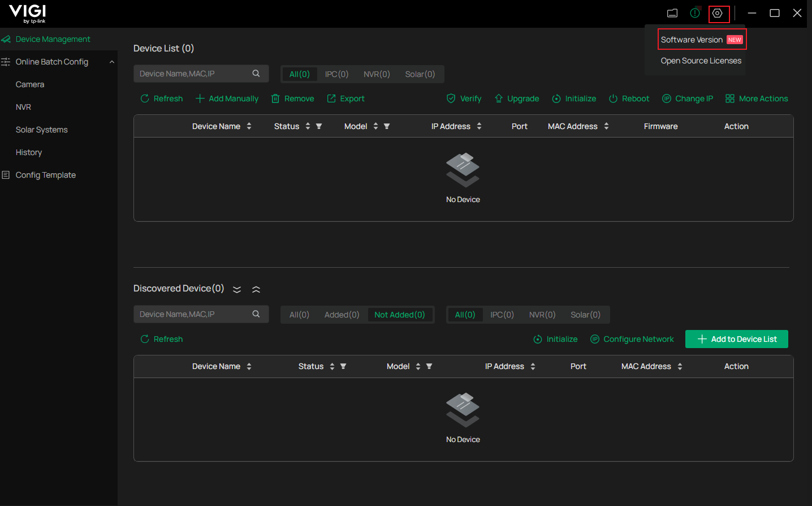Click the screen/message icon in title bar

tap(672, 13)
